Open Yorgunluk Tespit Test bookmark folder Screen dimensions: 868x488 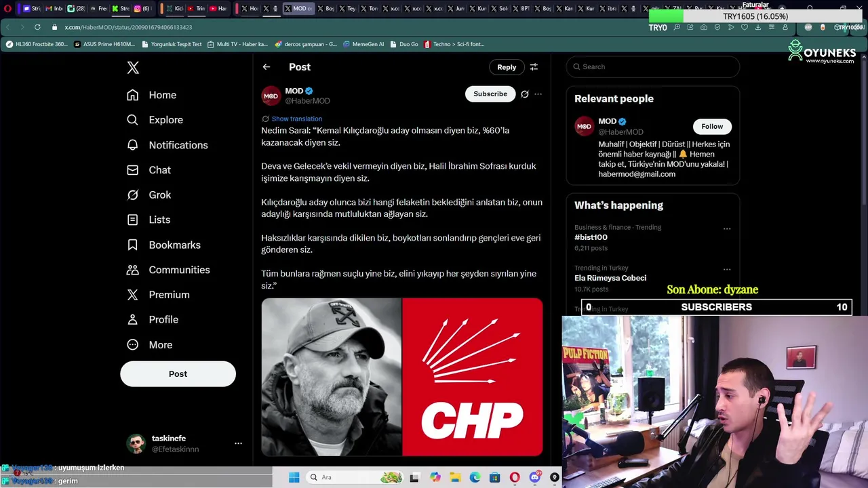pyautogui.click(x=172, y=44)
